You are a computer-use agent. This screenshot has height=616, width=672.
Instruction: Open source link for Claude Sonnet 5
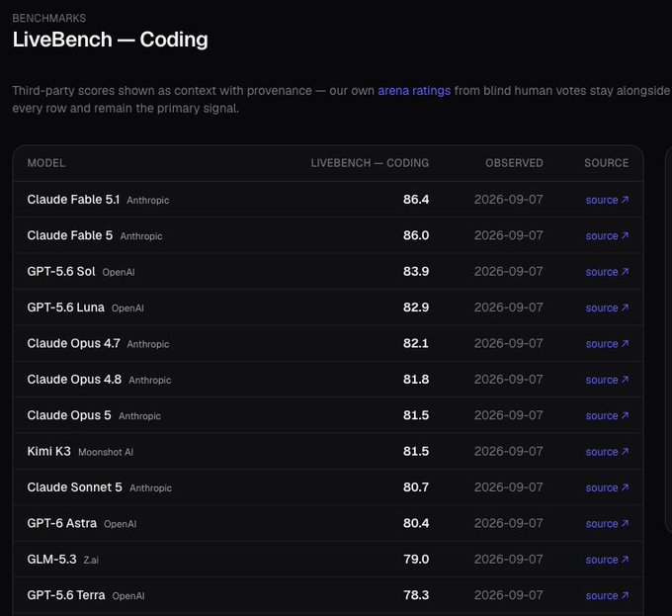(607, 487)
